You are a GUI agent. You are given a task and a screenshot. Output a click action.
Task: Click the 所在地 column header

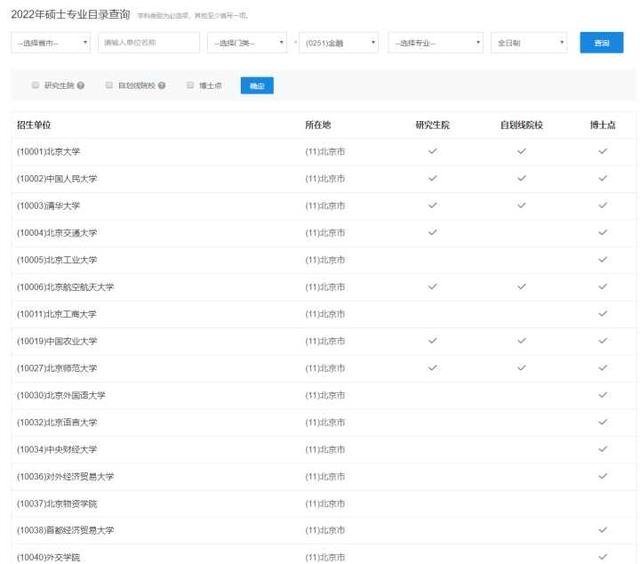click(318, 125)
